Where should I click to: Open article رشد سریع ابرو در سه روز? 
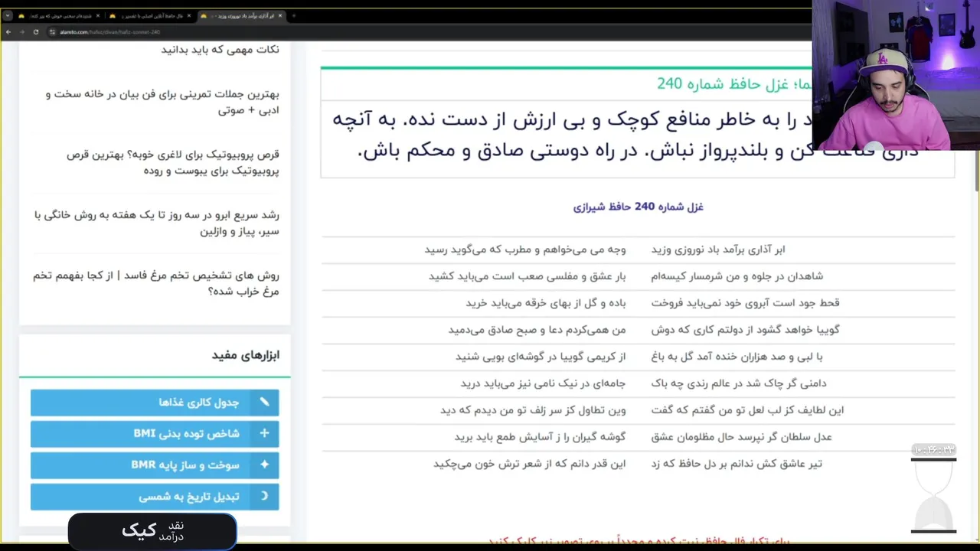point(156,223)
